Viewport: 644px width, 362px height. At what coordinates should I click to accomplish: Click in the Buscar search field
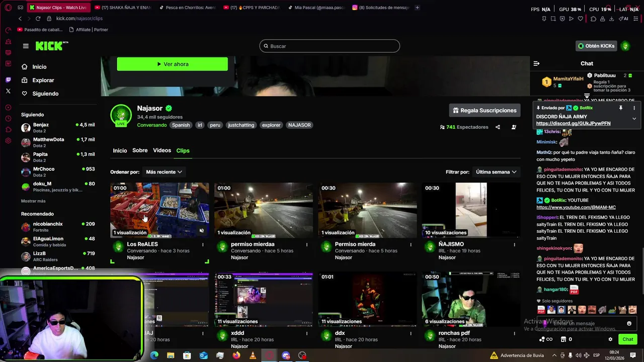pos(330,46)
